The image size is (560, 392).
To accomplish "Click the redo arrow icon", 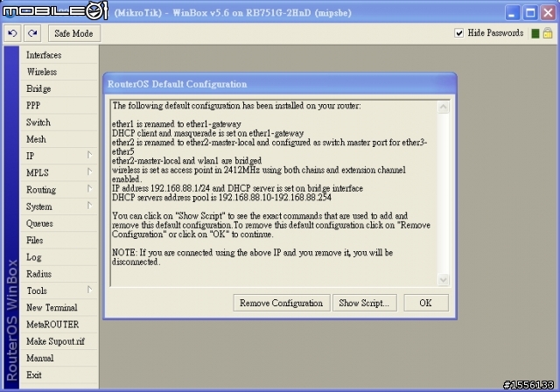I will 32,33.
